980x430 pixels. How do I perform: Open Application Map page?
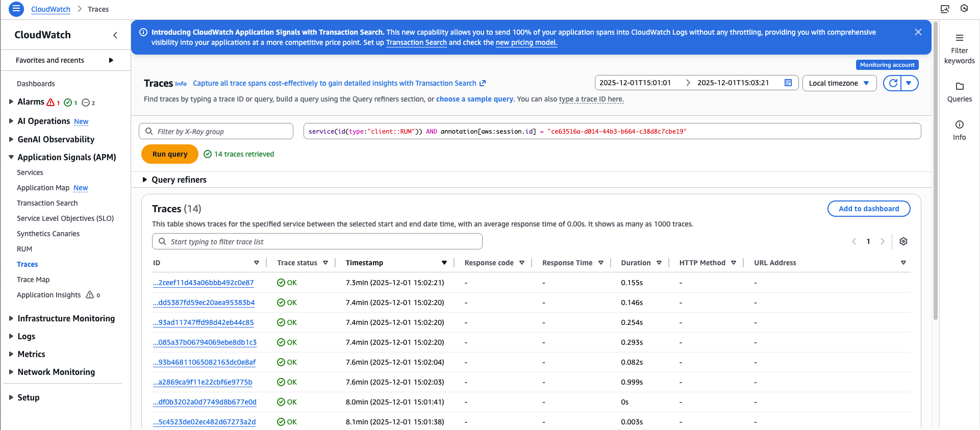43,188
